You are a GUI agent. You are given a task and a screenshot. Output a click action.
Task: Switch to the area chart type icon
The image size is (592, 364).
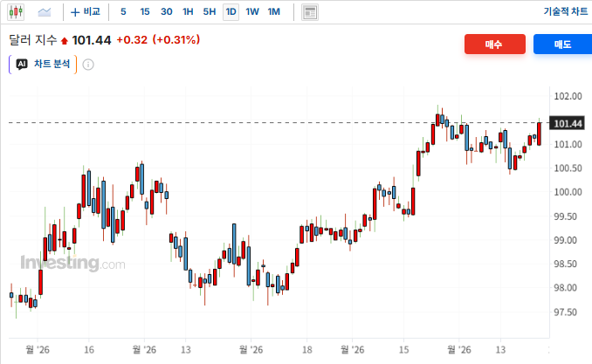click(45, 12)
